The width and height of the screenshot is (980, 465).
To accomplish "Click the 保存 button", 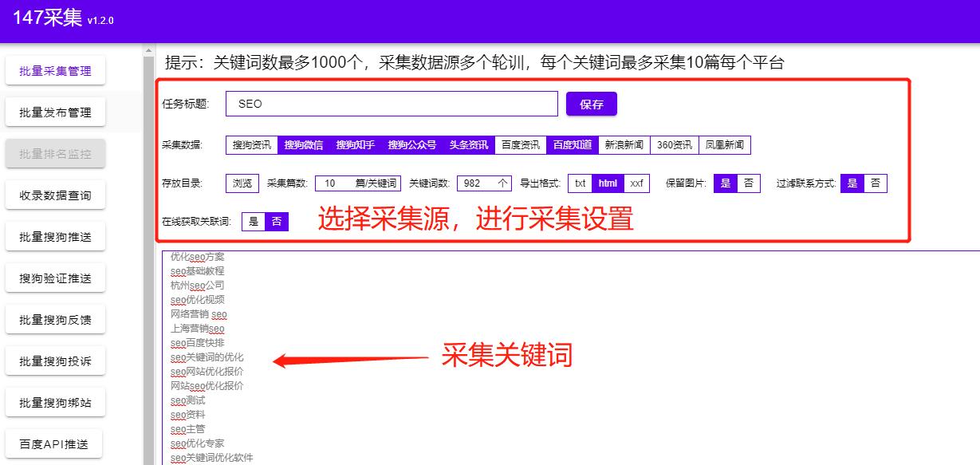I will pos(591,103).
